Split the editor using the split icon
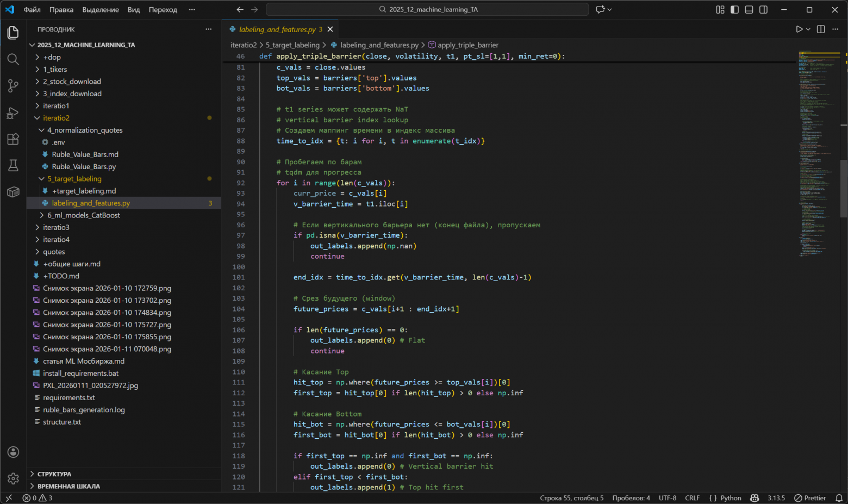Screen dimensions: 848x504 pyautogui.click(x=820, y=29)
